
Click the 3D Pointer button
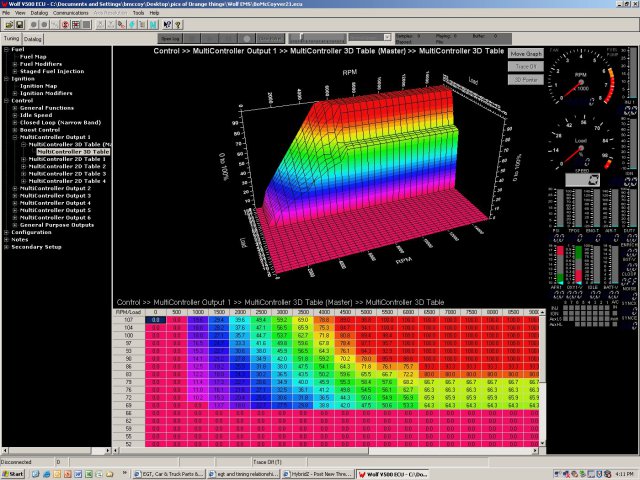[x=526, y=79]
